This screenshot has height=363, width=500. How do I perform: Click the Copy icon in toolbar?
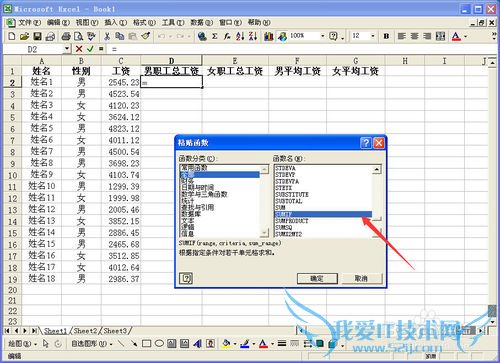(x=120, y=36)
